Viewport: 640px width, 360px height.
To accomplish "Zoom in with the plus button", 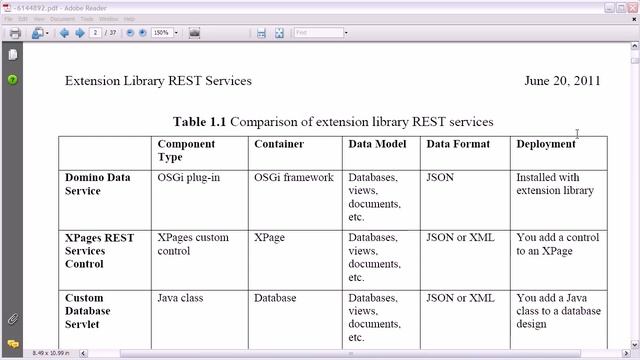I will point(142,33).
